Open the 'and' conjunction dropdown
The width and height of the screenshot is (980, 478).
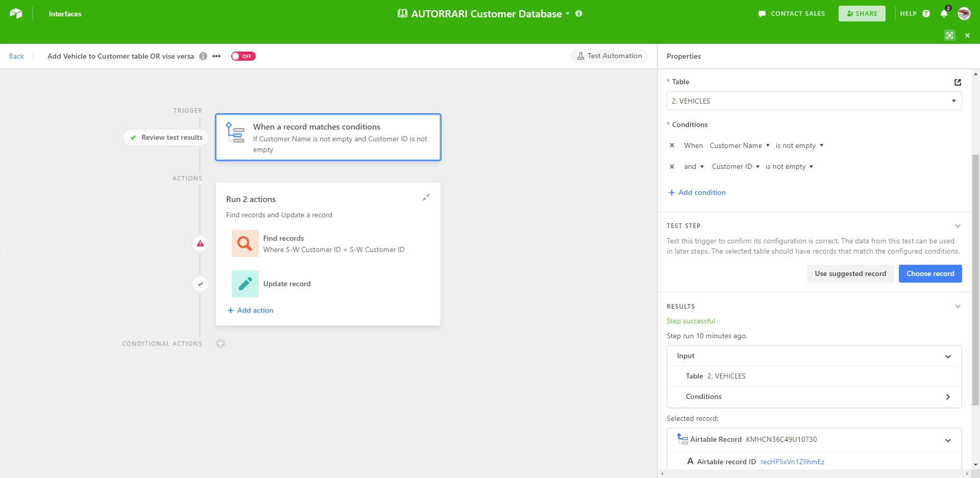(x=694, y=166)
